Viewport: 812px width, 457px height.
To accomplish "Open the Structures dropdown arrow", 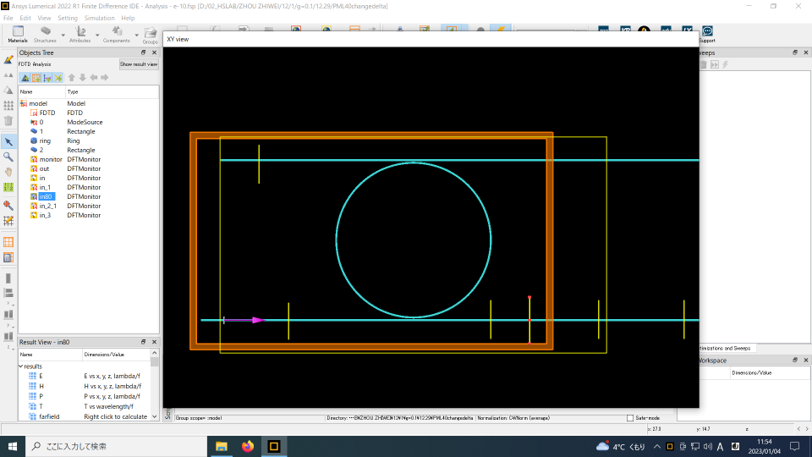I will 62,36.
